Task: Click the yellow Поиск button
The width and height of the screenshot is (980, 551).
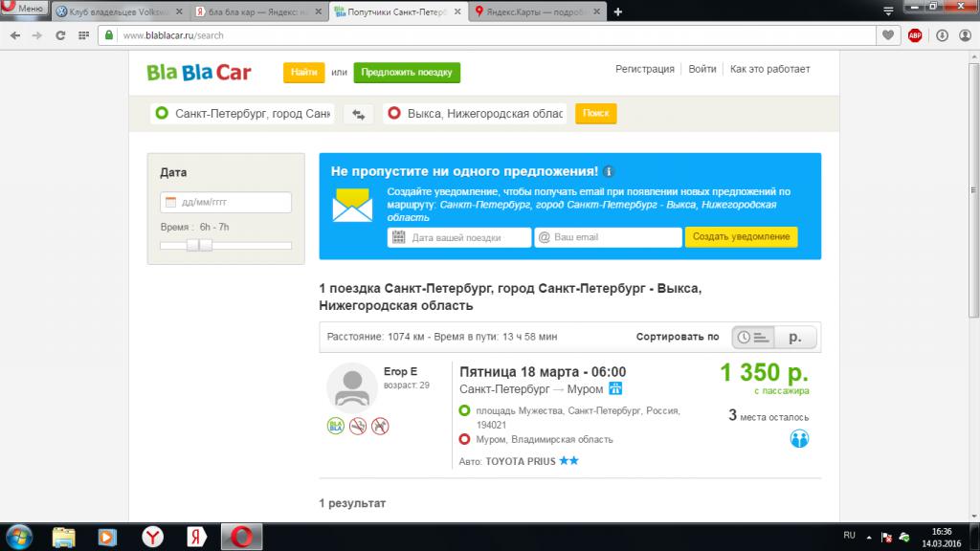Action: click(595, 113)
